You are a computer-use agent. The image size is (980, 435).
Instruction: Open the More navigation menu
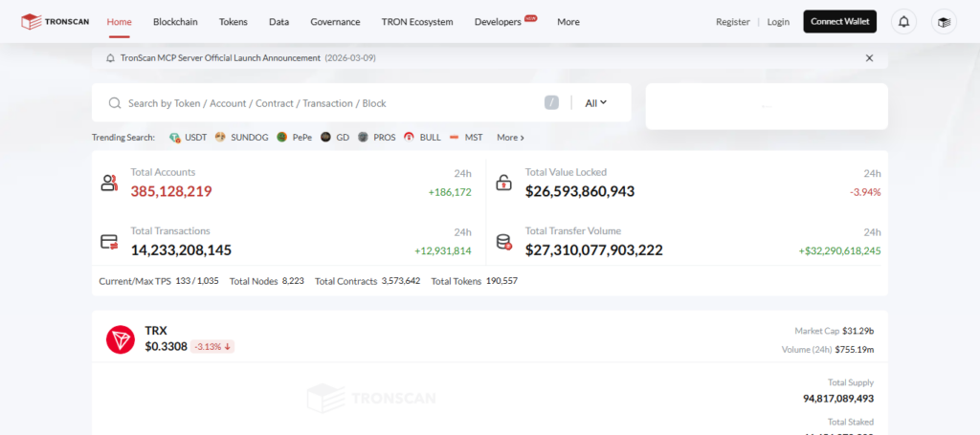(568, 22)
